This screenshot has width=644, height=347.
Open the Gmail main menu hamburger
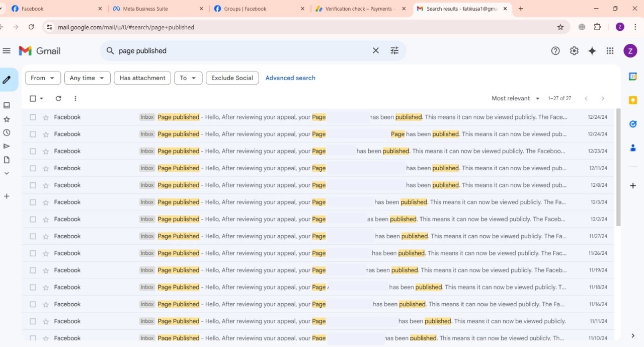(x=7, y=51)
